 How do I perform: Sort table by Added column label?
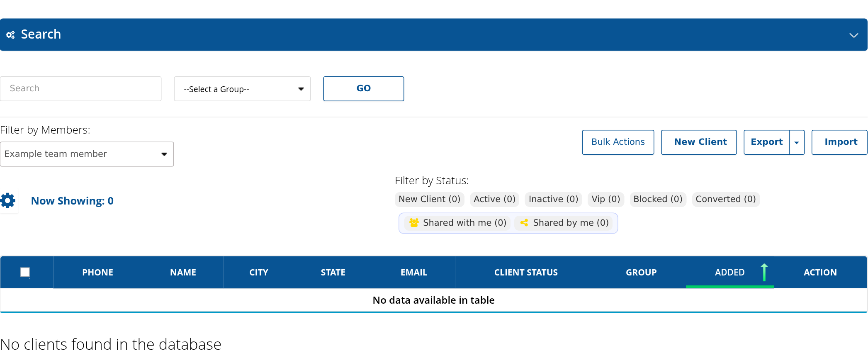click(x=729, y=273)
